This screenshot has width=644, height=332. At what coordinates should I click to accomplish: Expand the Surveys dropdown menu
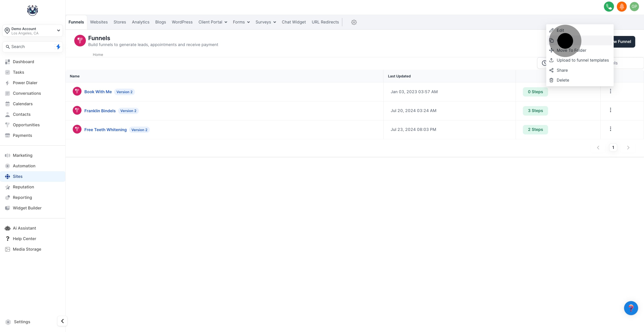265,22
